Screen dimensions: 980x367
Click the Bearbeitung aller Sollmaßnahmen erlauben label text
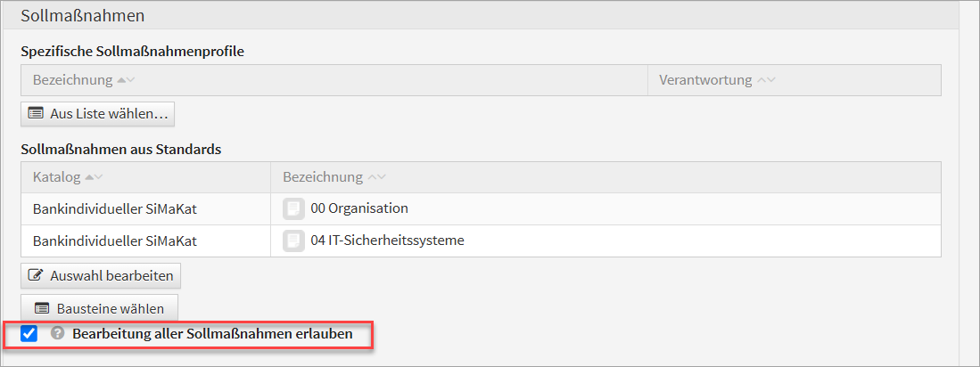(212, 334)
